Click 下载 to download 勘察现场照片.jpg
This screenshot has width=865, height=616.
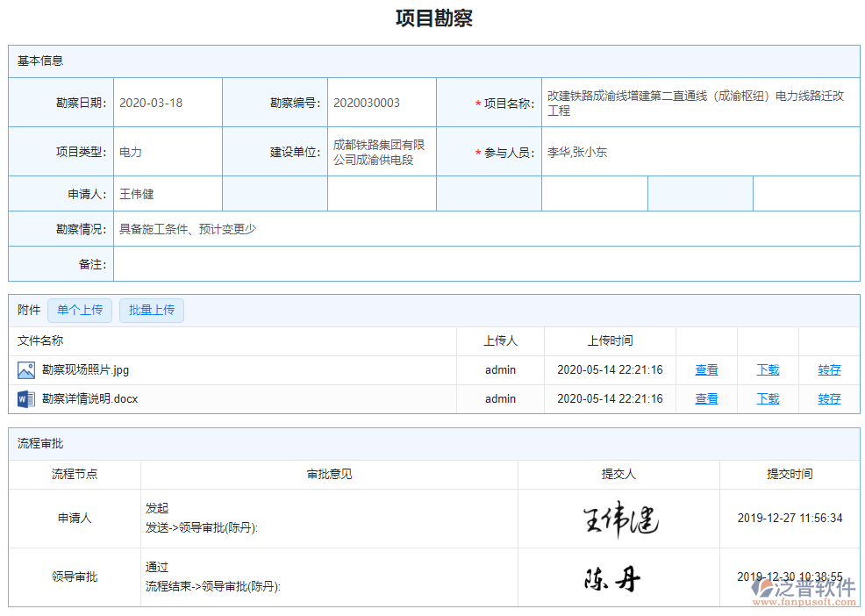767,369
